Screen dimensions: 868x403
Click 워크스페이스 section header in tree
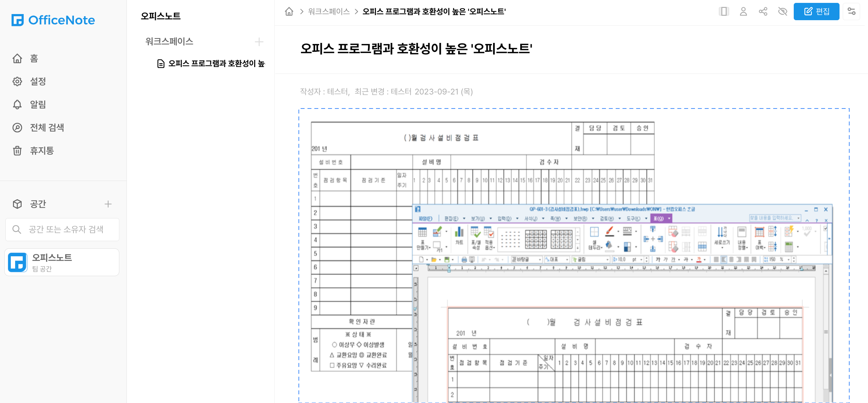click(x=169, y=42)
